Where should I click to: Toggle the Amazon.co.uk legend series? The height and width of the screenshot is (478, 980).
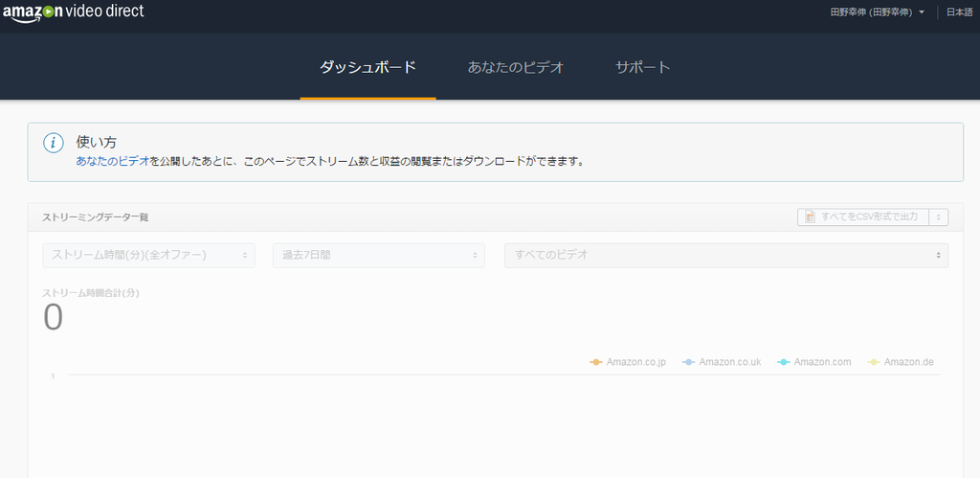[722, 362]
